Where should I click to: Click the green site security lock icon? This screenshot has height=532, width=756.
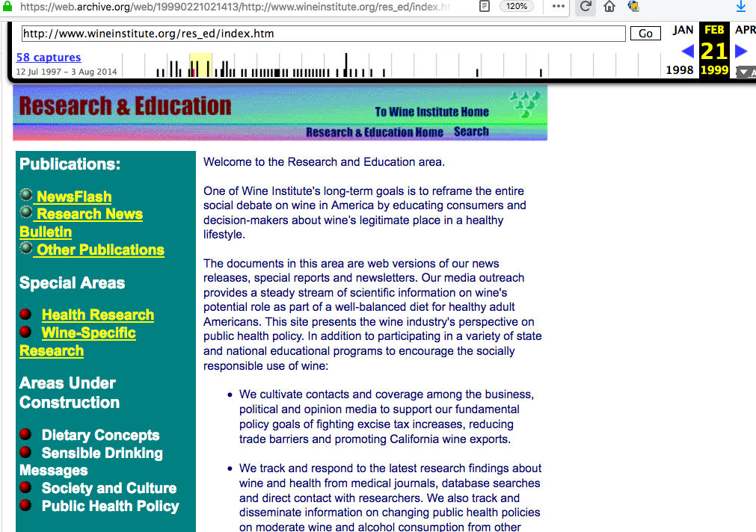[x=7, y=6]
